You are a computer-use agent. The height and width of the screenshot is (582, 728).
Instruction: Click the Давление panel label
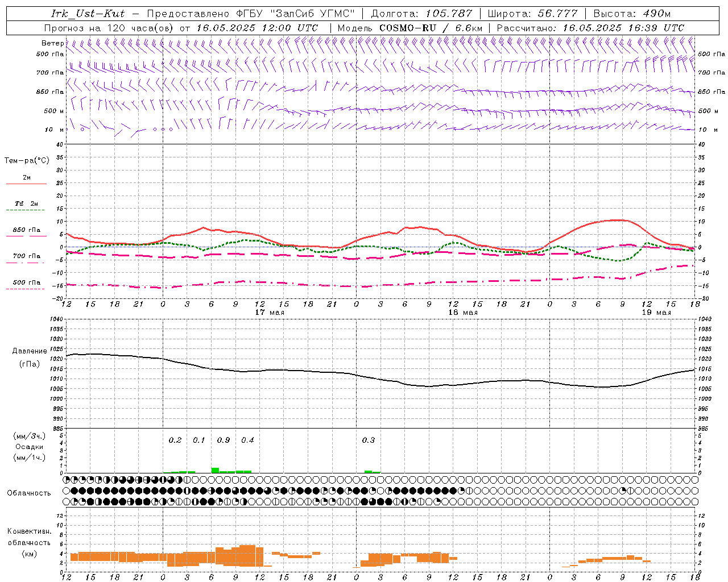click(30, 351)
